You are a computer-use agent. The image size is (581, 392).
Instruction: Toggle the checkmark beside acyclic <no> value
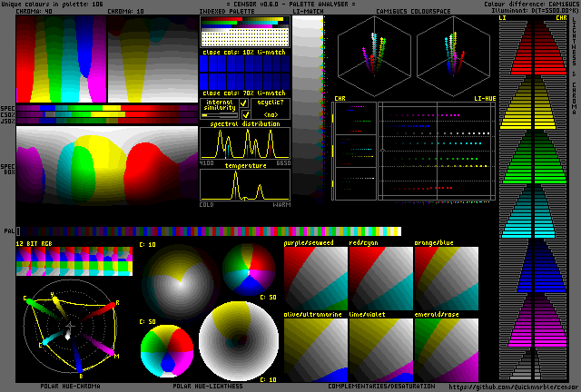pos(244,115)
